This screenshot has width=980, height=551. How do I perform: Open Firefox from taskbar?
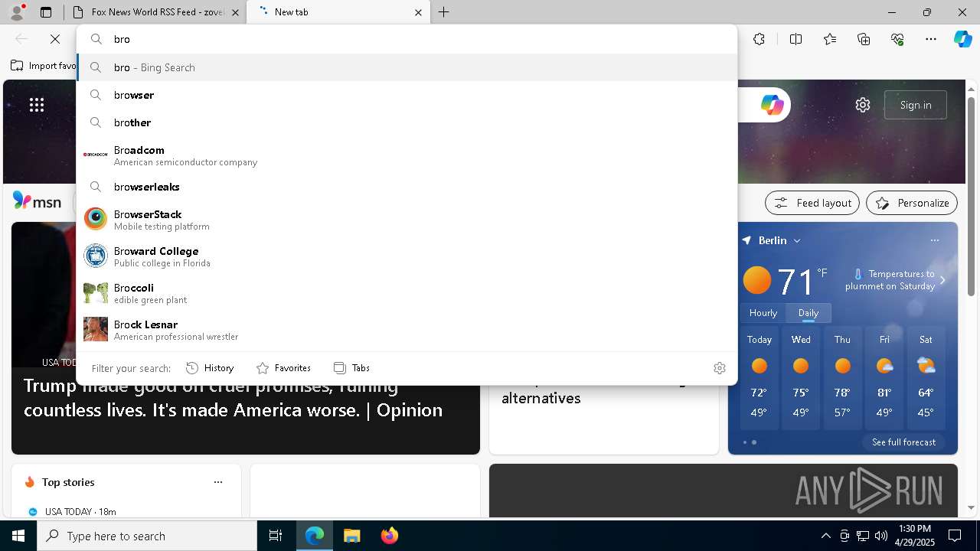pyautogui.click(x=389, y=536)
